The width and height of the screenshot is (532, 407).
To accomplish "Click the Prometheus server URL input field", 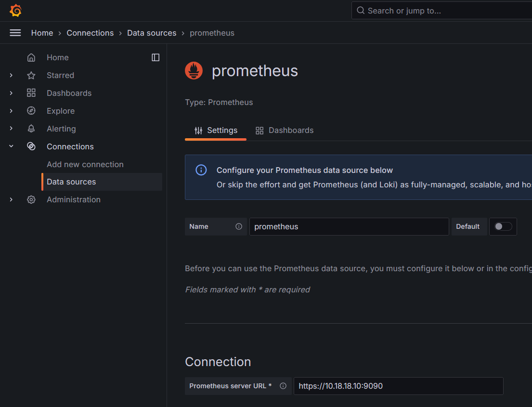I will point(398,386).
